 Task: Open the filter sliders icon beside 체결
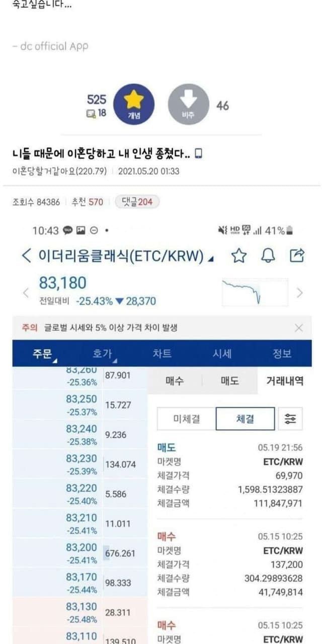pos(290,419)
